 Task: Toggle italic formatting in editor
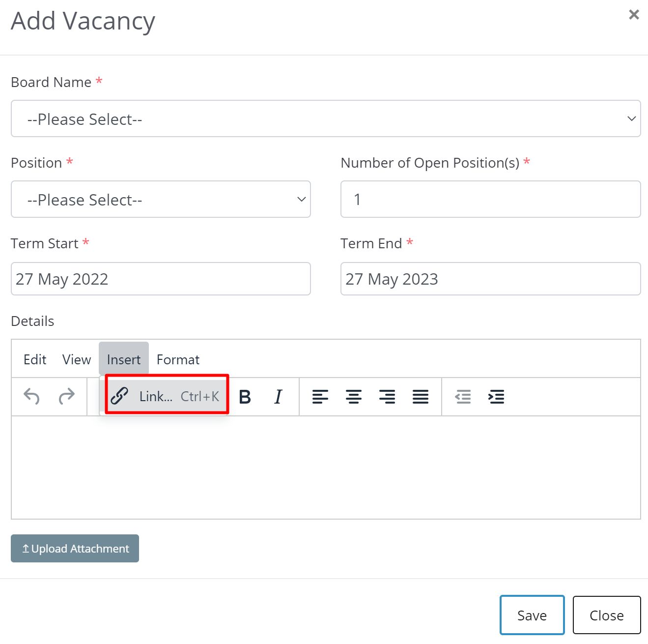point(278,396)
